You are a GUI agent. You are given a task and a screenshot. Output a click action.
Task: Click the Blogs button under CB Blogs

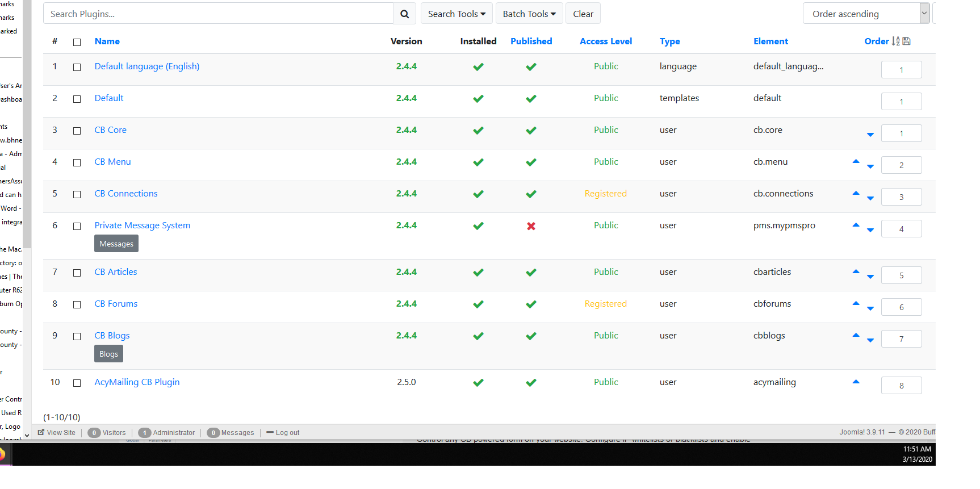(x=108, y=354)
